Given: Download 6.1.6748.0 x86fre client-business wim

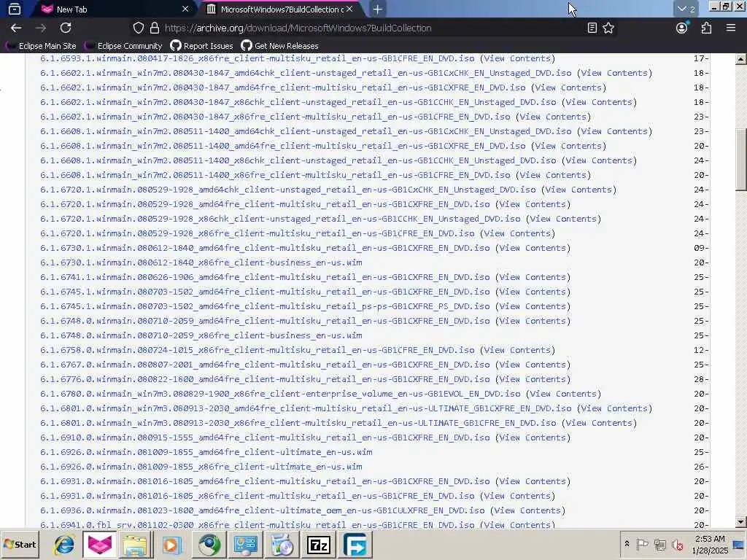Looking at the screenshot, I should tap(201, 335).
